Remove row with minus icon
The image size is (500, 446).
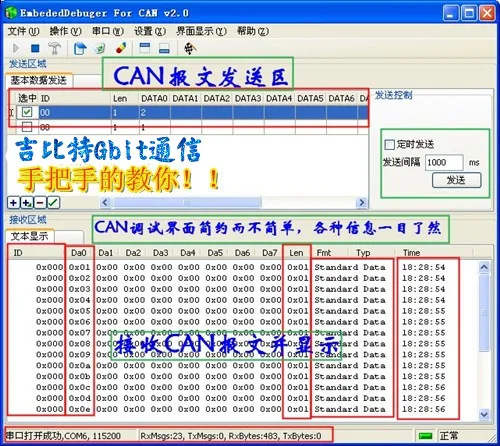tap(40, 202)
